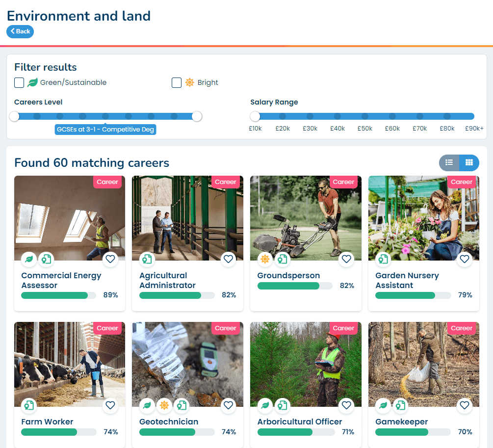Viewport: 493px width, 448px height.
Task: Click the 'Environment and land' page title
Action: pyautogui.click(x=78, y=16)
